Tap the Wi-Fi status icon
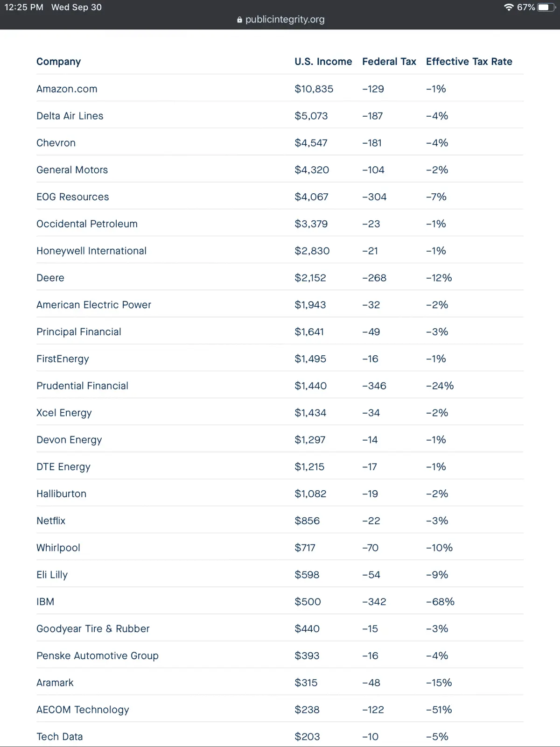Screen dimensions: 560x747 point(509,7)
